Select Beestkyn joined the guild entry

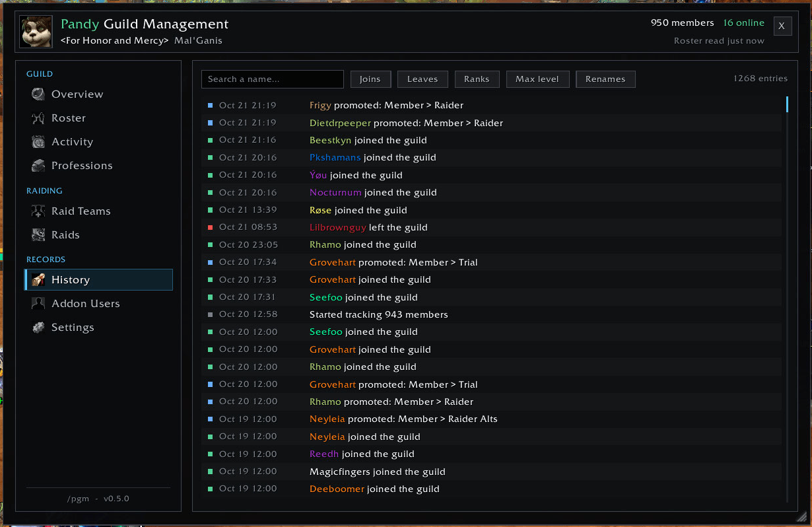(x=492, y=140)
